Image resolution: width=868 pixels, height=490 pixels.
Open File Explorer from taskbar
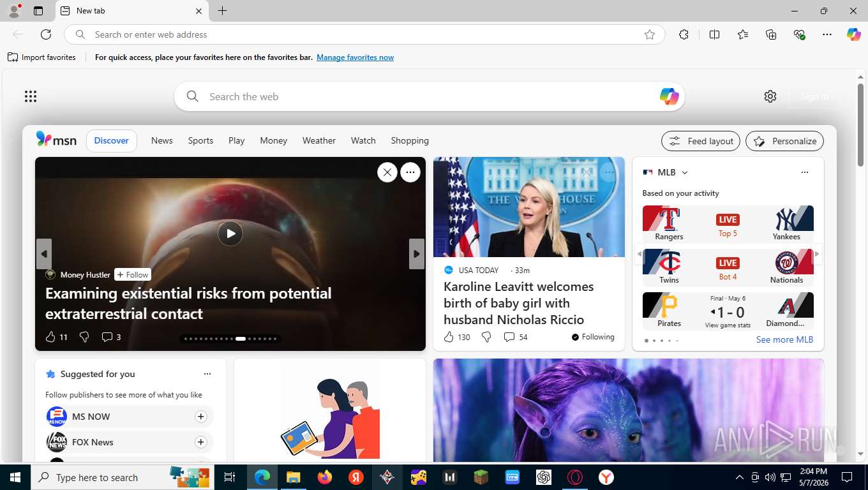click(294, 477)
